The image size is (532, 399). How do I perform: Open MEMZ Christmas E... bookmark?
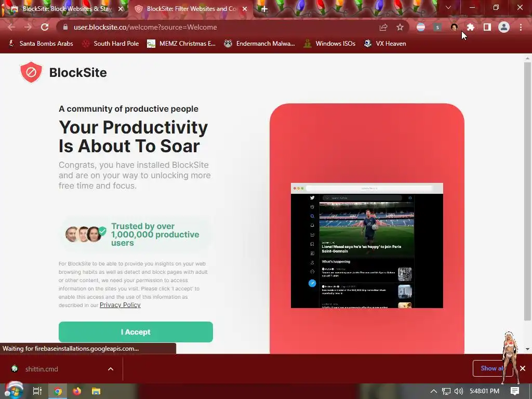click(181, 44)
